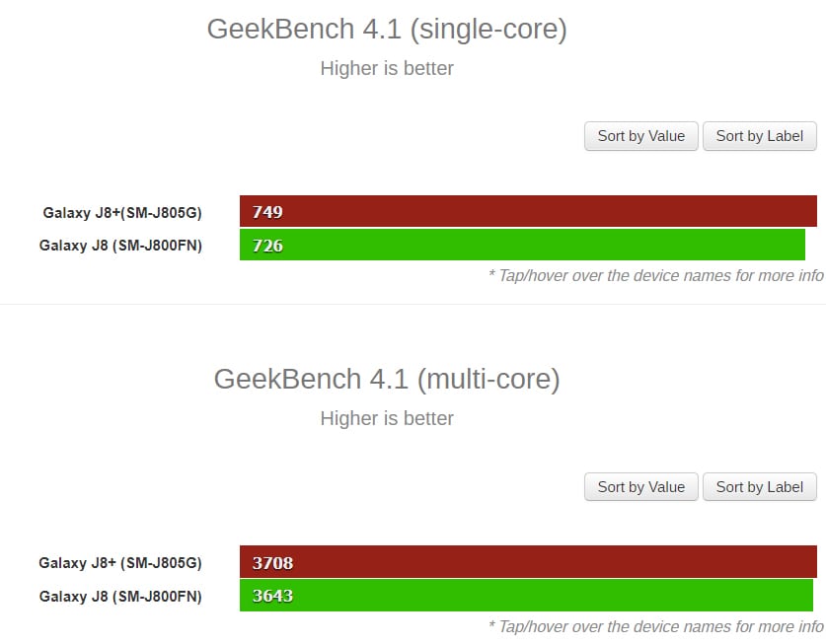This screenshot has height=644, width=826.
Task: Click the GeekBench 4.1 (multi-core) title
Action: click(x=387, y=379)
